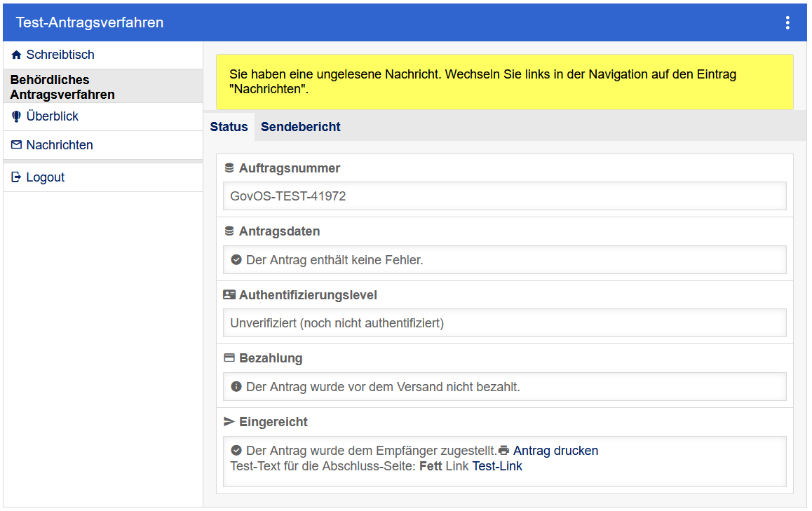Go to Überblick in the sidebar
Screen dimensions: 812x511
pyautogui.click(x=53, y=116)
